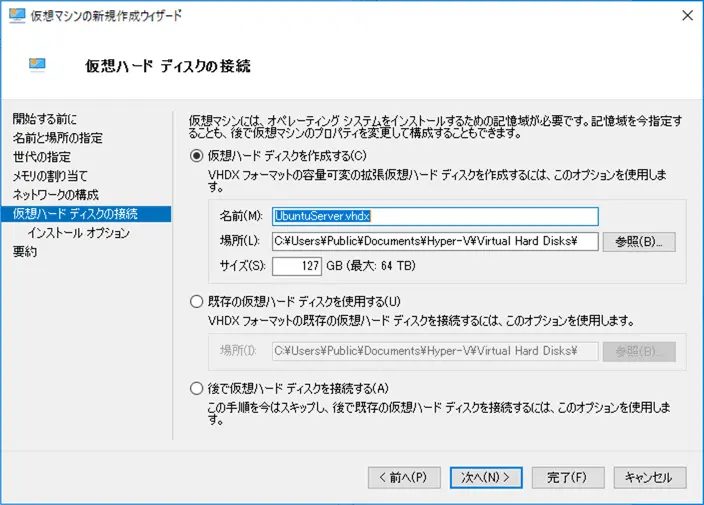This screenshot has height=505, width=704.
Task: Select 後で仮想ハード ディスクを接続する(A) option
Action: coord(196,388)
